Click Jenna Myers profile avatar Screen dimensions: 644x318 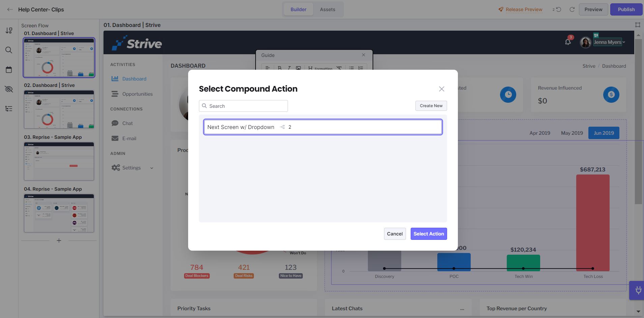click(585, 42)
